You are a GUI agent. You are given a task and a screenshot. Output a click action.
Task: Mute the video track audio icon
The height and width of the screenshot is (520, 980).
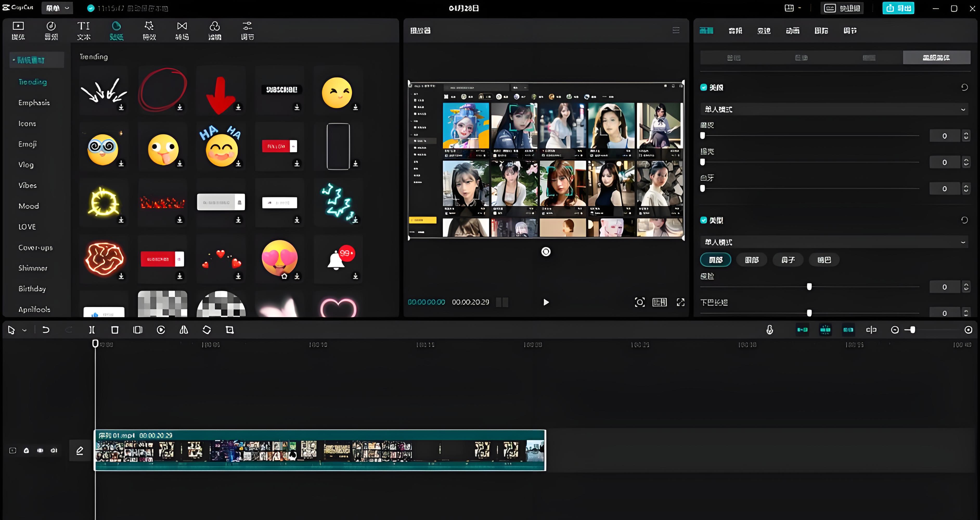pos(54,450)
